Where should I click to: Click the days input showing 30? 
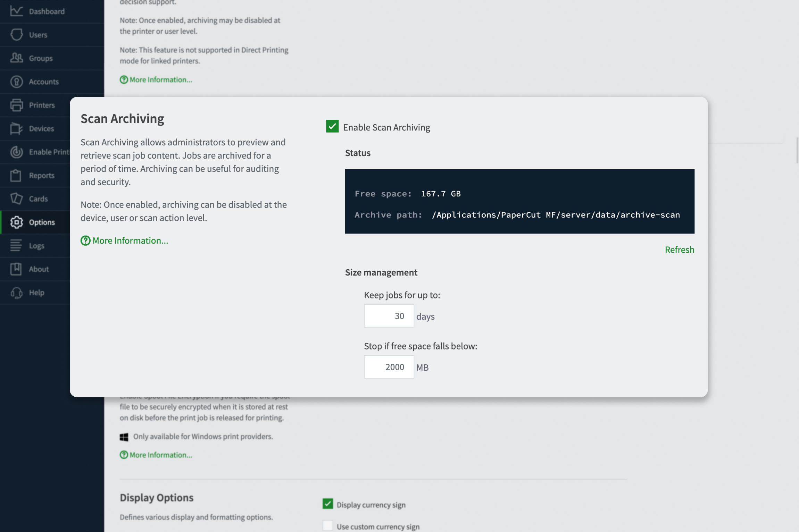click(389, 315)
